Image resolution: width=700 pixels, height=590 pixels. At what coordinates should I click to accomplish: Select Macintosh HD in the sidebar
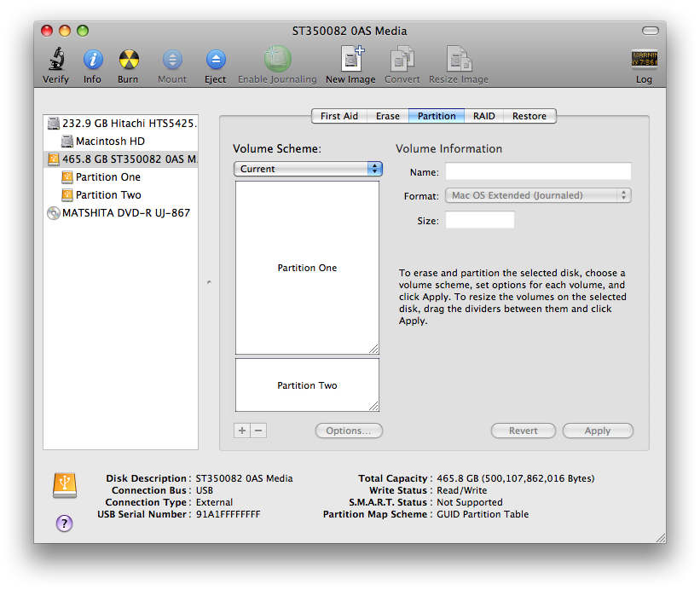click(110, 141)
